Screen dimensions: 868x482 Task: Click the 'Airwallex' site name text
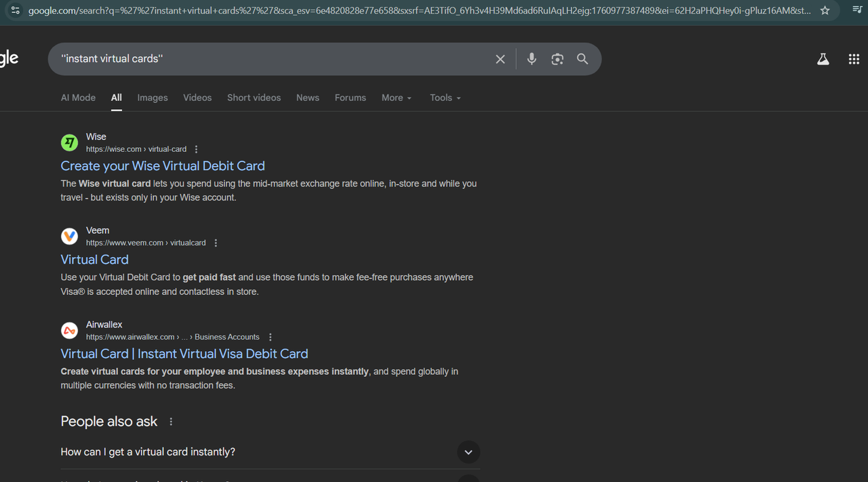click(x=104, y=325)
